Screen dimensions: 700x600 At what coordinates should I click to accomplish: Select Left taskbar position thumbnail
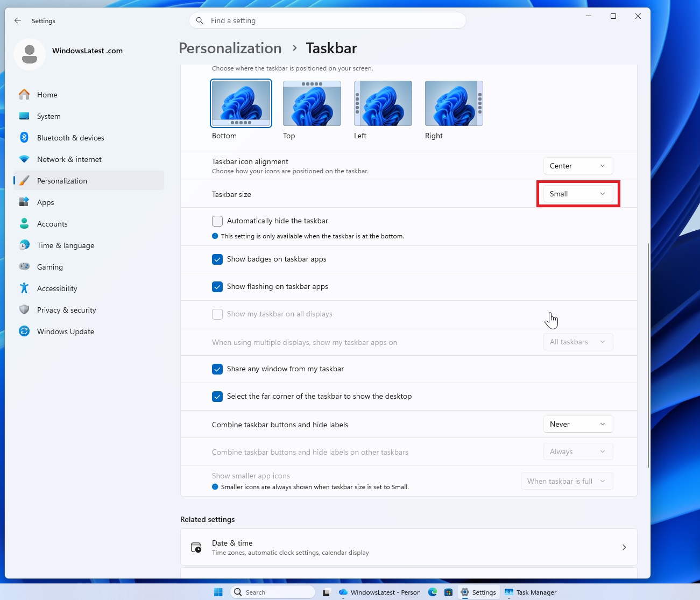[383, 103]
